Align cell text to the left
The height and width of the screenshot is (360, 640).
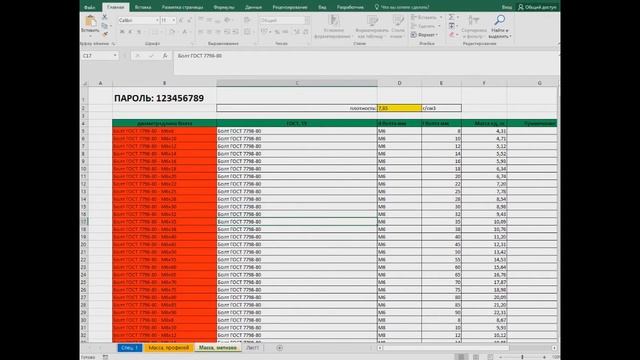point(201,31)
